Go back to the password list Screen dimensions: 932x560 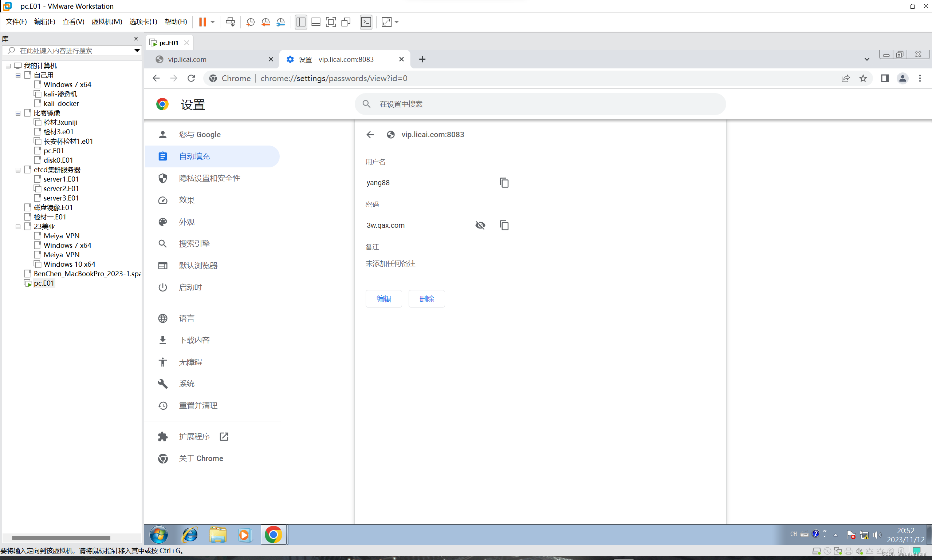[x=370, y=135]
